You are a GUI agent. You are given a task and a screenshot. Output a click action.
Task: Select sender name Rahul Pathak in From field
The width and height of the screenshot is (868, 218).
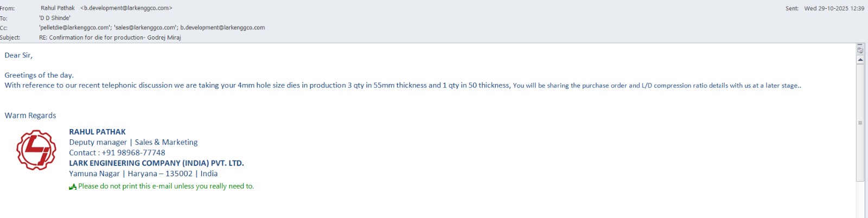[58, 8]
